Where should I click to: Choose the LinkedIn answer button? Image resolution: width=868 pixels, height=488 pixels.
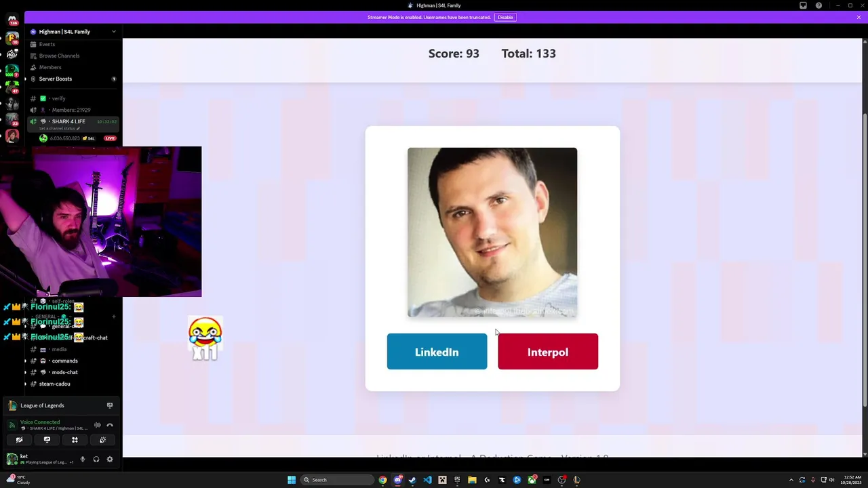pyautogui.click(x=437, y=352)
